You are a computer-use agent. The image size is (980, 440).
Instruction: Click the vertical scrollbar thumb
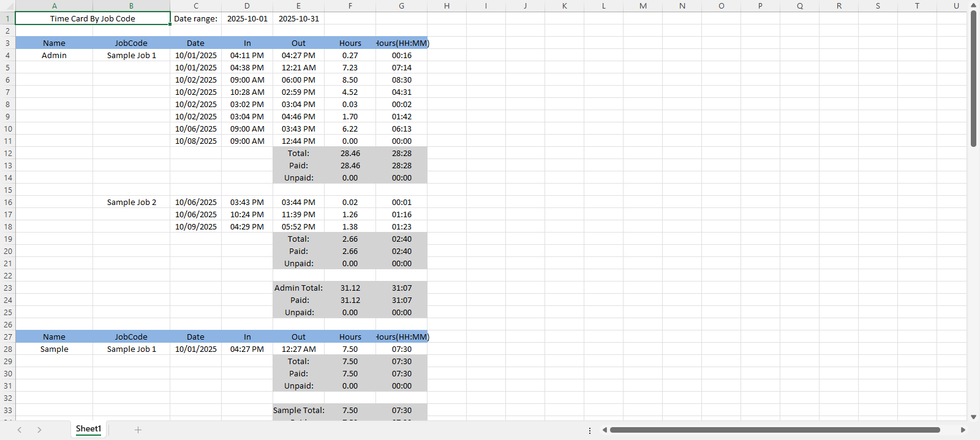click(x=973, y=78)
